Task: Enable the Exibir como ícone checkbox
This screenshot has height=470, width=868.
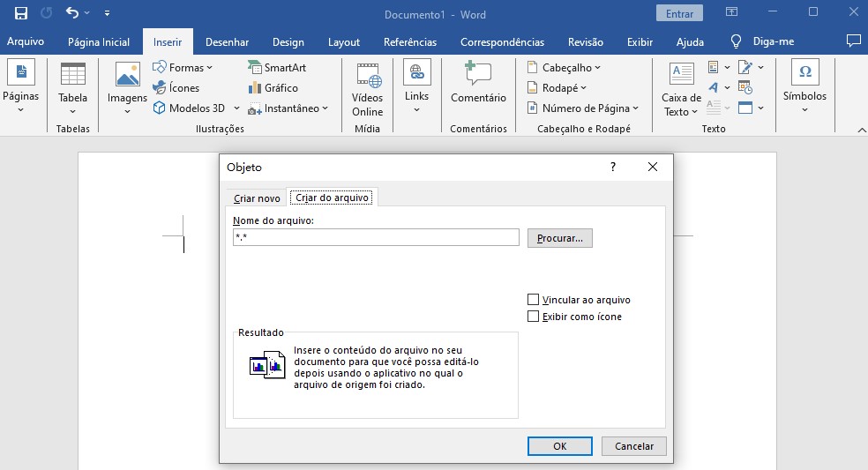Action: click(533, 316)
